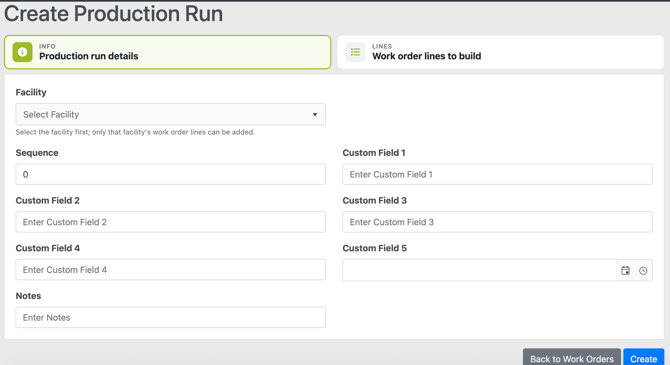
Task: Switch to Production run details tab
Action: point(168,52)
